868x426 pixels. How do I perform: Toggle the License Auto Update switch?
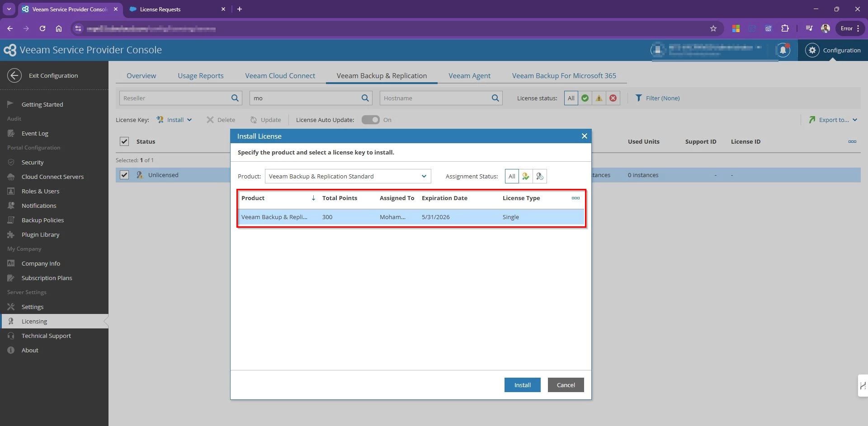click(x=370, y=120)
